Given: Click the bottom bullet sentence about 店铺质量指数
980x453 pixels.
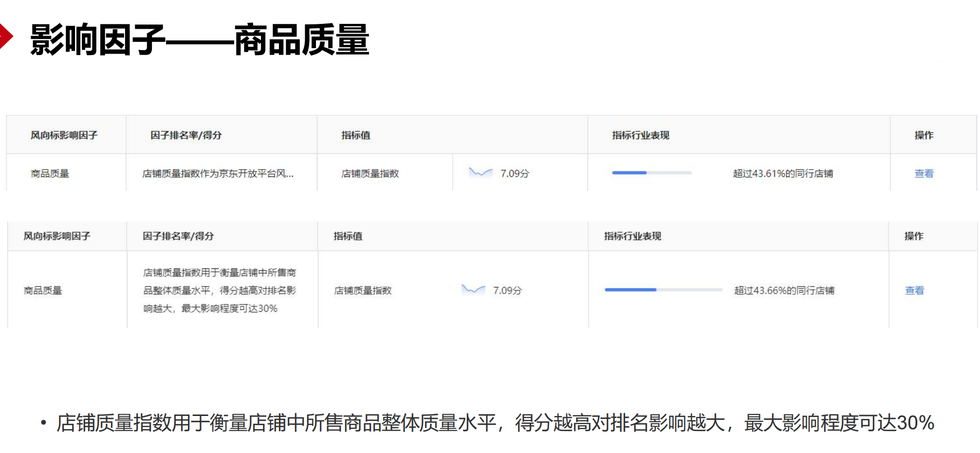Looking at the screenshot, I should (495, 422).
